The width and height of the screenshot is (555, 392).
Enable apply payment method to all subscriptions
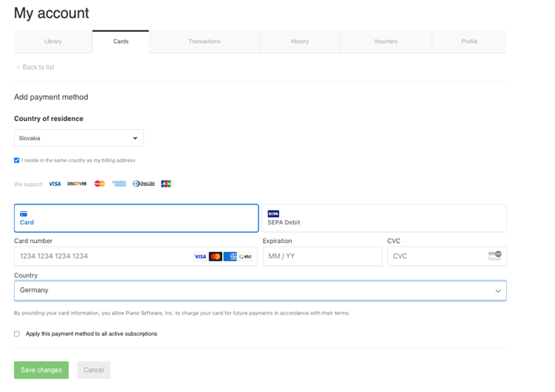17,334
